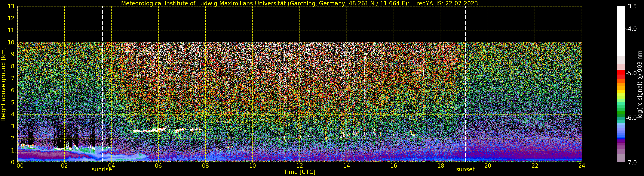644x176 pixels.
Task: Click the "12" time-axis tick label
Action: pos(300,166)
